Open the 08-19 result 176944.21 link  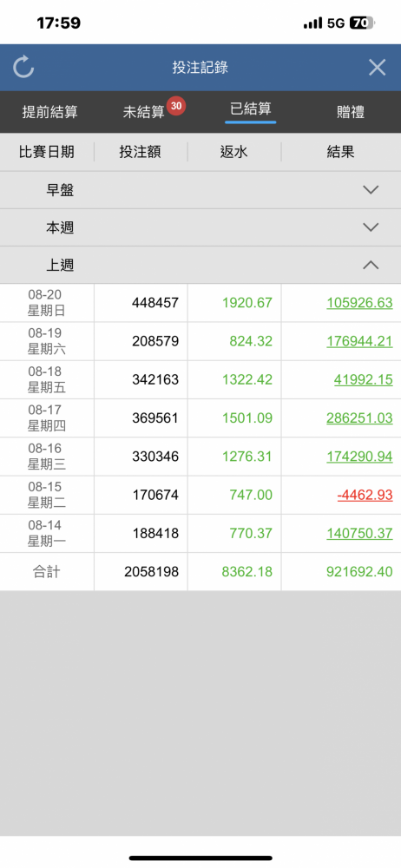[359, 341]
